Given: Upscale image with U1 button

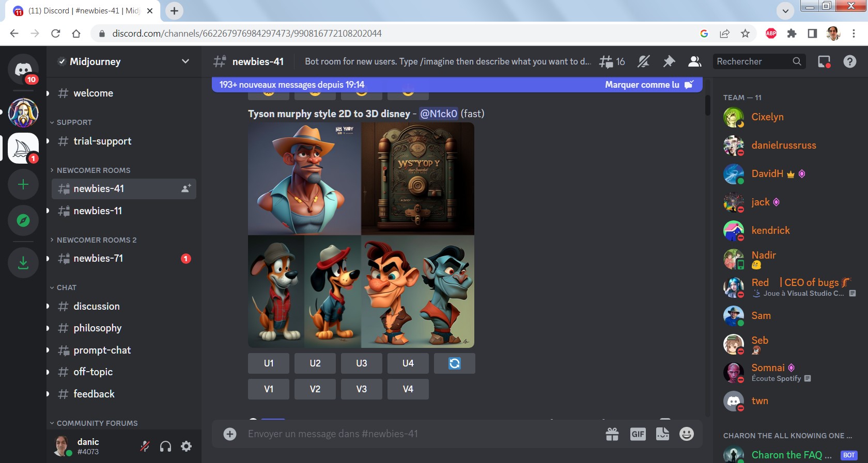Looking at the screenshot, I should click(x=269, y=363).
